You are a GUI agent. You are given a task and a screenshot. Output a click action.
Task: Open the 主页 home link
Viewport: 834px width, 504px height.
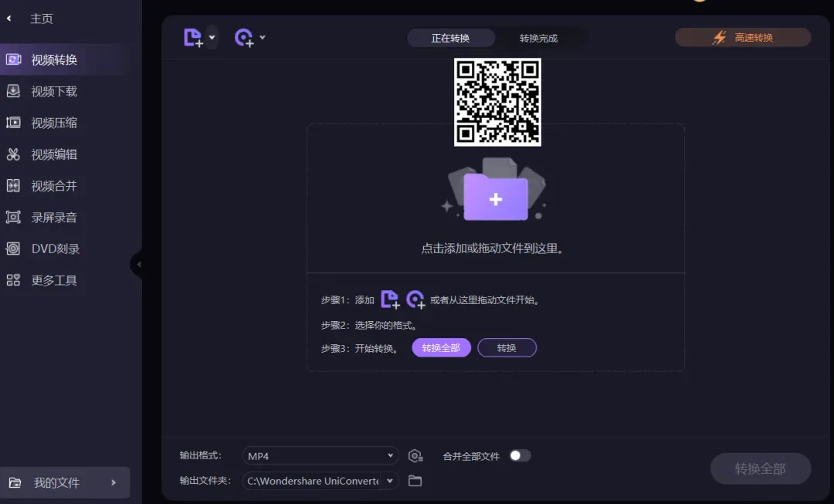(42, 19)
